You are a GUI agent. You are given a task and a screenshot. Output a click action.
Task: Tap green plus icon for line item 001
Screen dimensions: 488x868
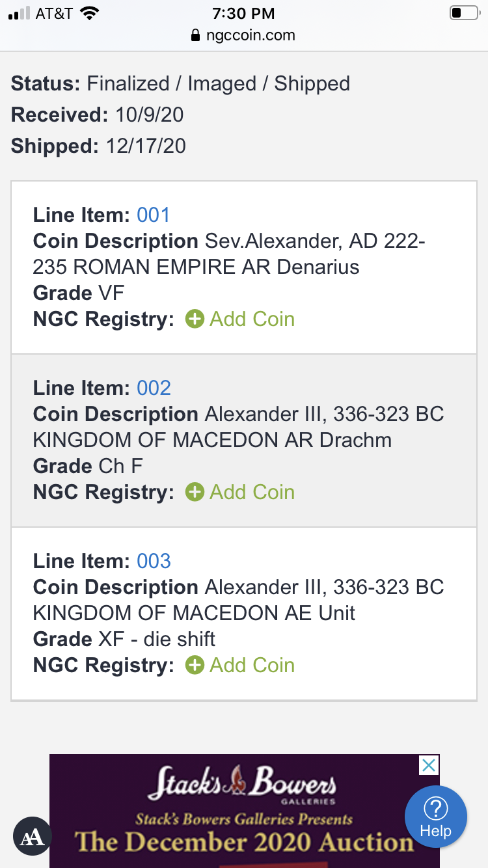(195, 319)
